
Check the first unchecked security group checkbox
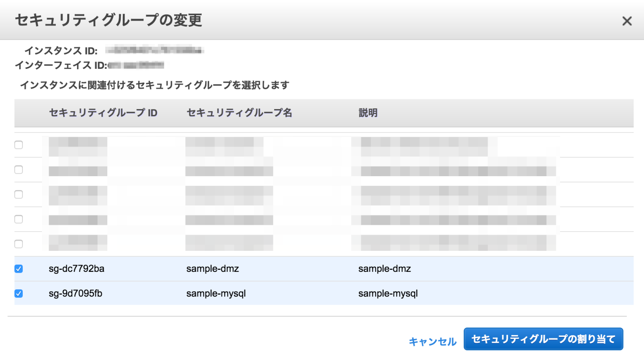[18, 145]
